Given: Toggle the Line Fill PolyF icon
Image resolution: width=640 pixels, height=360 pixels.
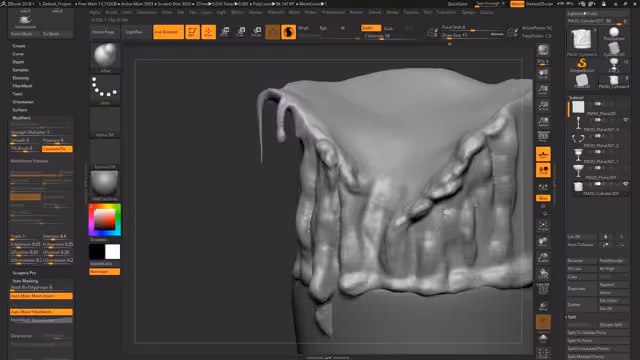Looking at the screenshot, I should (543, 289).
